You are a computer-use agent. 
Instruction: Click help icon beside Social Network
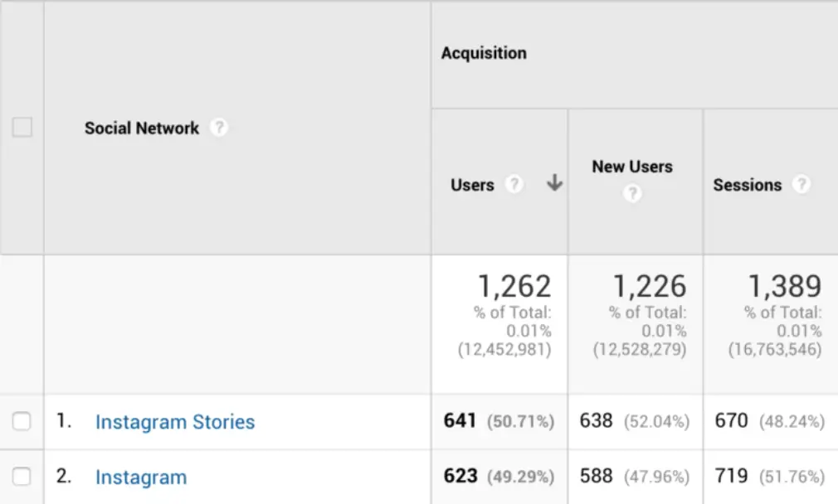tap(218, 128)
